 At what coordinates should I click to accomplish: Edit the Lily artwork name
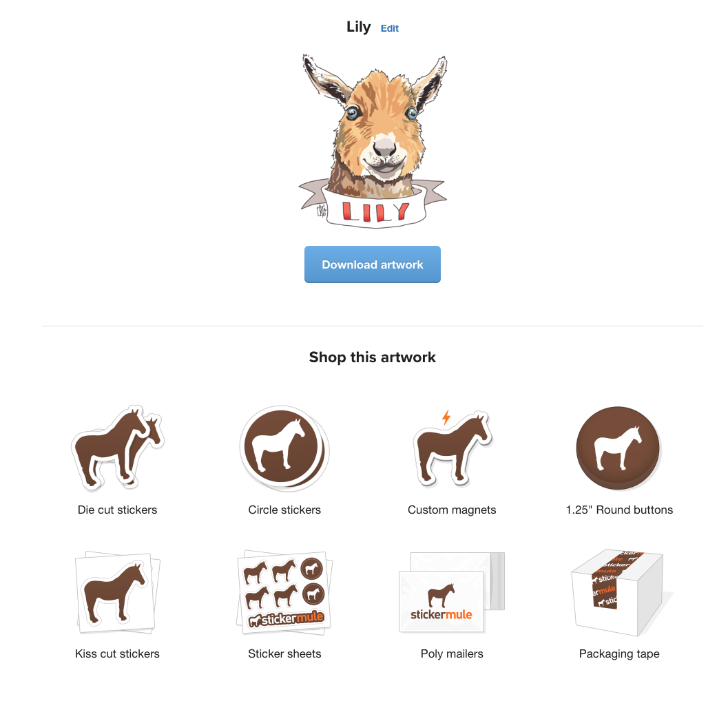pos(390,28)
